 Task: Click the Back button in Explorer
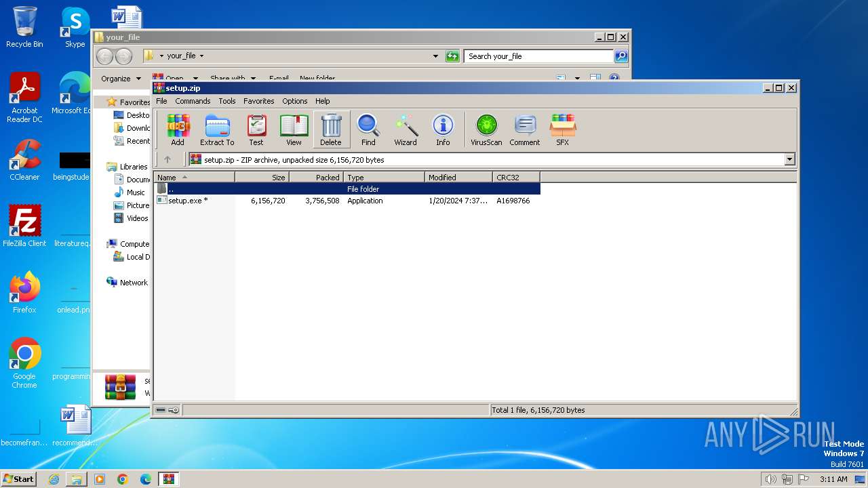[x=105, y=56]
